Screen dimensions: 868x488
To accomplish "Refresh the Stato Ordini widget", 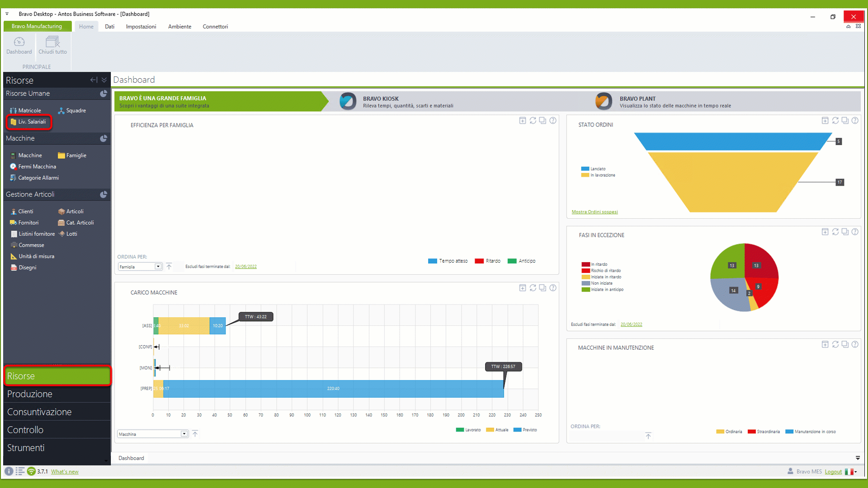I will [835, 121].
